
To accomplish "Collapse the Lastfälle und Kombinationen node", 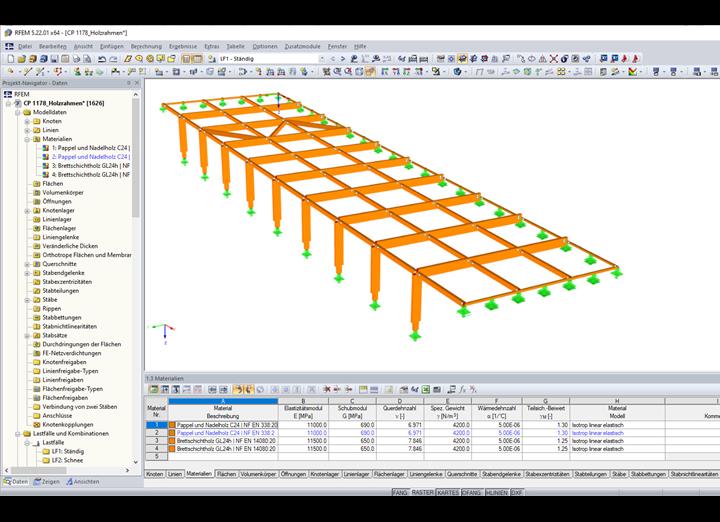I will (x=18, y=433).
